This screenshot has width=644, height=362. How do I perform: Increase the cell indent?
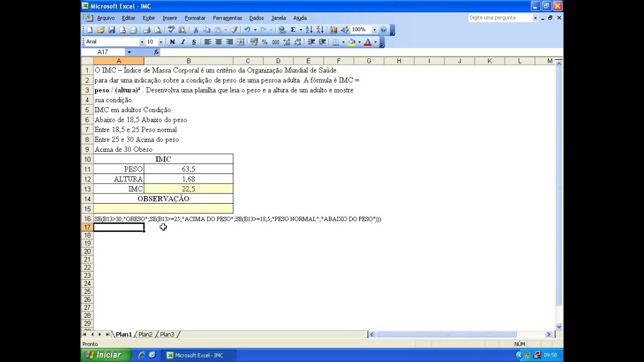pos(323,42)
